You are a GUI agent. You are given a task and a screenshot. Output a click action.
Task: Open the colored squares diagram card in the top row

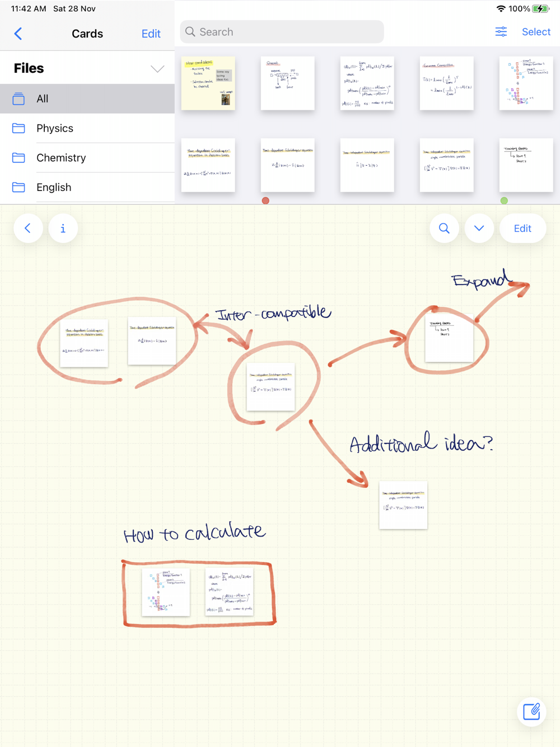(x=526, y=83)
